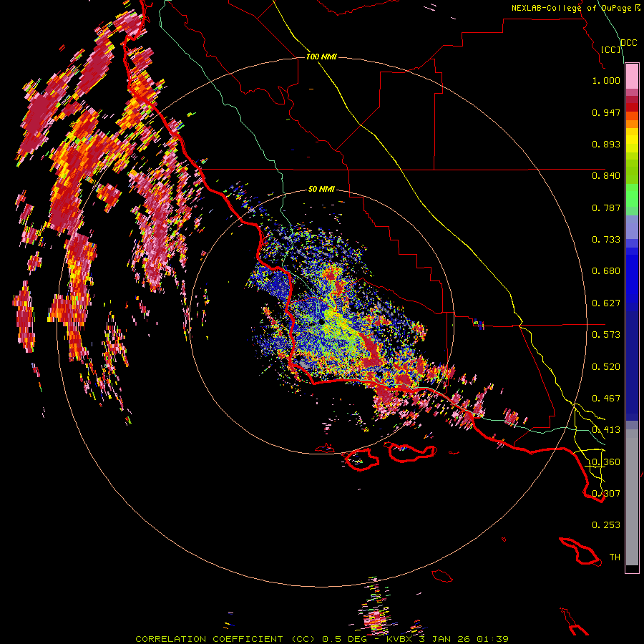Click the 0.573 scale value

pos(606,335)
